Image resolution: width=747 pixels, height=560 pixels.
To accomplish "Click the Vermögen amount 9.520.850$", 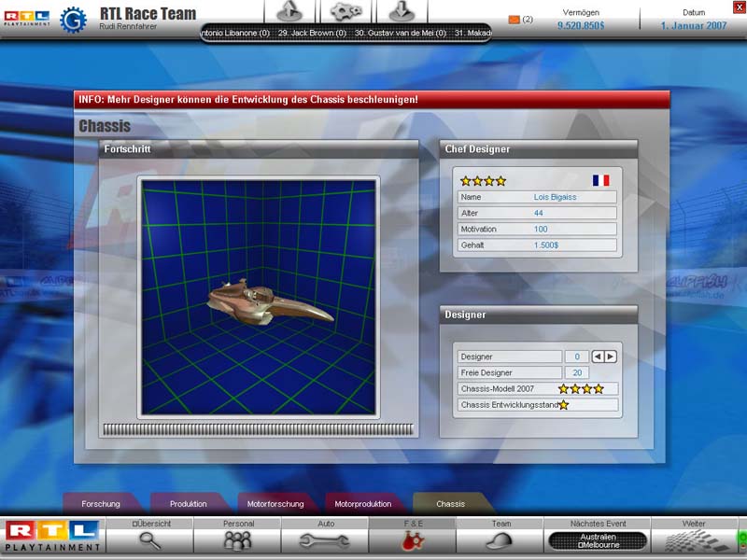I will 581,26.
